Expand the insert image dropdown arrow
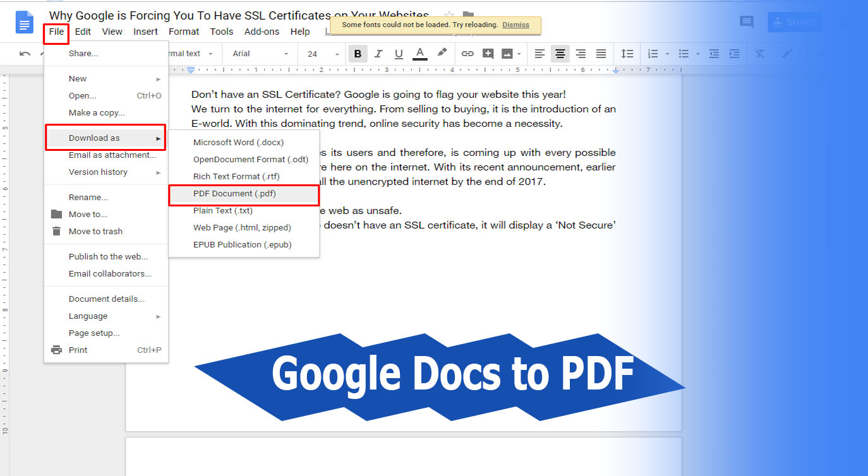868x476 pixels. point(519,54)
